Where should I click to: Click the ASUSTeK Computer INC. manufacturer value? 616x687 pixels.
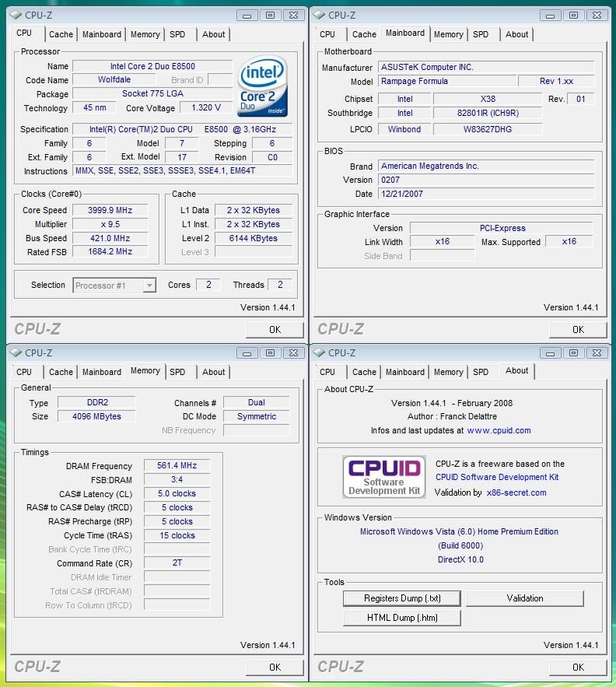tap(486, 67)
